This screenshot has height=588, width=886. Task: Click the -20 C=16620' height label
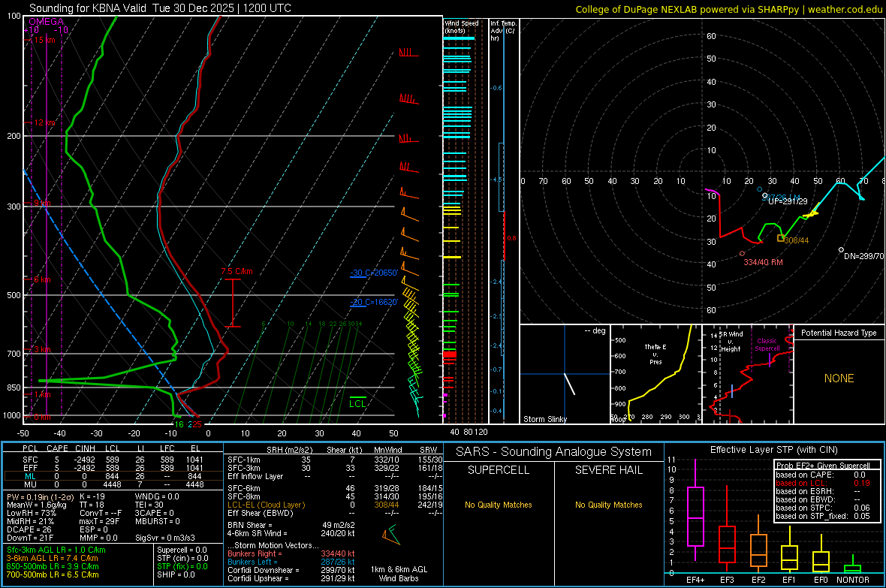click(374, 302)
